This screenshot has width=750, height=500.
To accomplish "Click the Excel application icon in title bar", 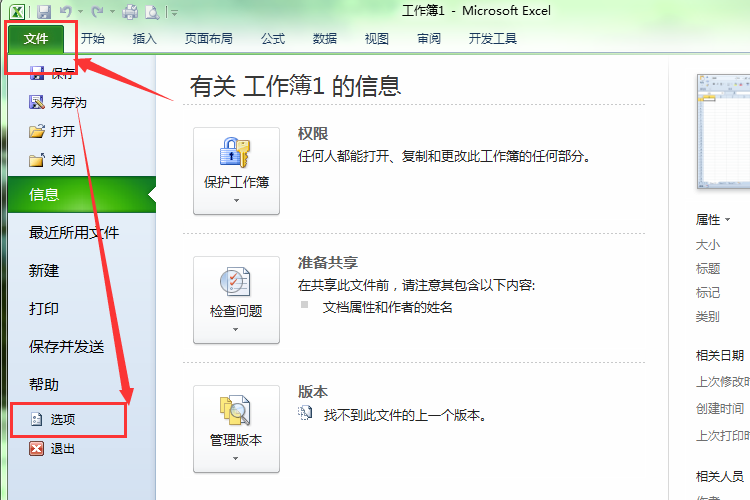I will point(18,12).
